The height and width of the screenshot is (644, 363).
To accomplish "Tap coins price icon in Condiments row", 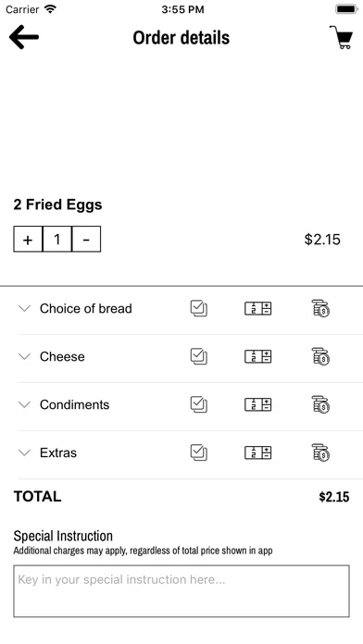I will click(320, 404).
